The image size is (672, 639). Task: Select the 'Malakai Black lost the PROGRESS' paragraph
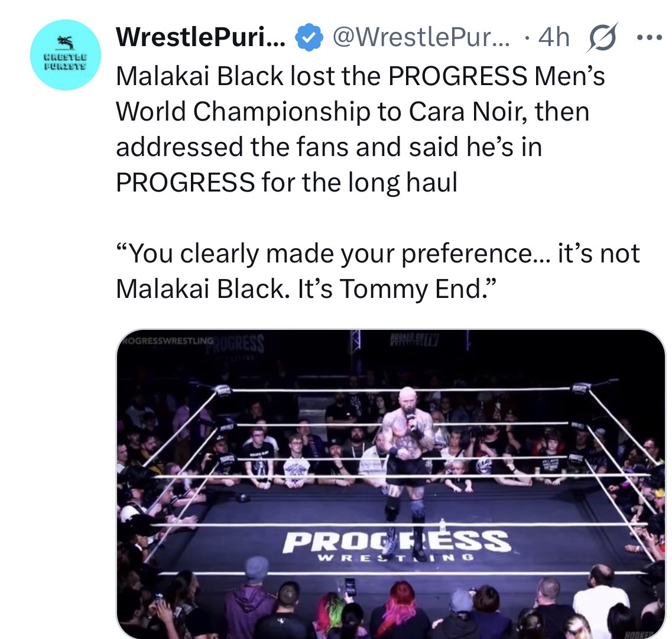tap(361, 129)
